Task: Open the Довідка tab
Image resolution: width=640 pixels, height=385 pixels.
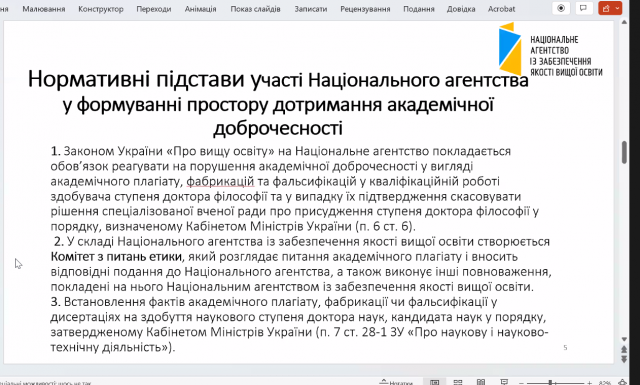Action: click(461, 9)
